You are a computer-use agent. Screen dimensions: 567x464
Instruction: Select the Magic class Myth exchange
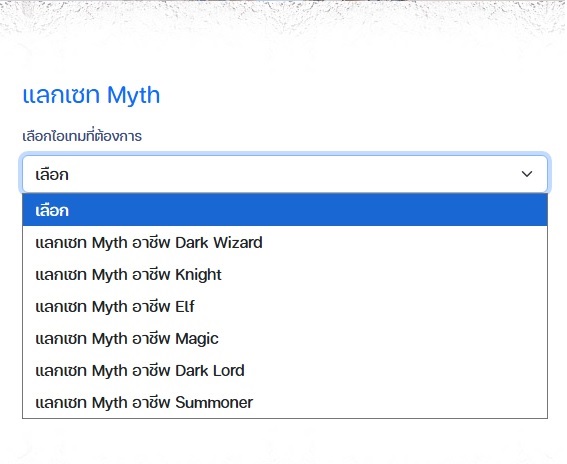285,339
